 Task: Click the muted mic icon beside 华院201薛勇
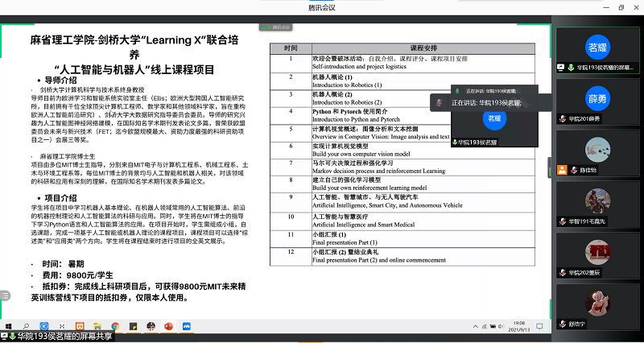point(562,119)
